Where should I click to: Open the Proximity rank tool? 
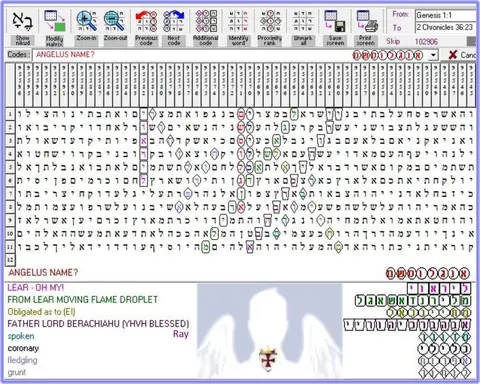tap(270, 21)
